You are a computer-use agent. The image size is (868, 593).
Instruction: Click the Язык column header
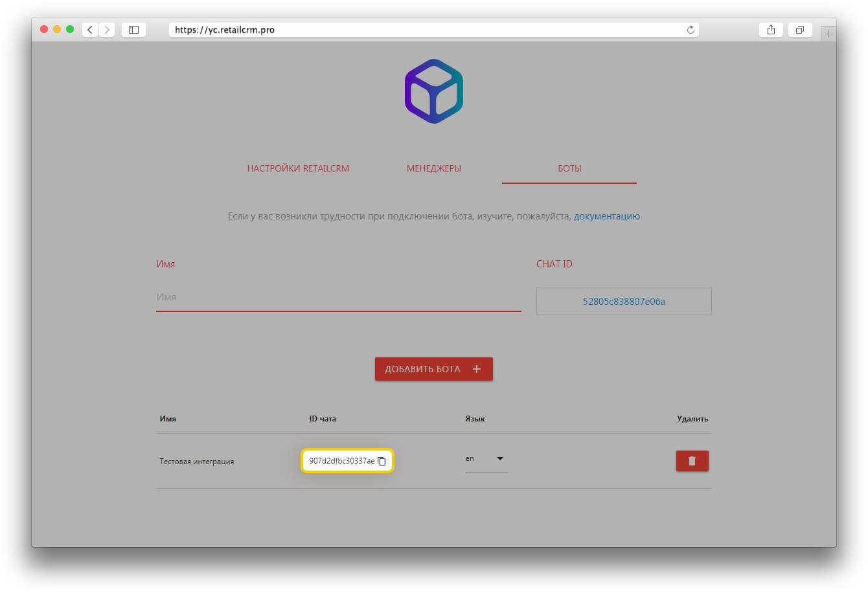pyautogui.click(x=475, y=419)
